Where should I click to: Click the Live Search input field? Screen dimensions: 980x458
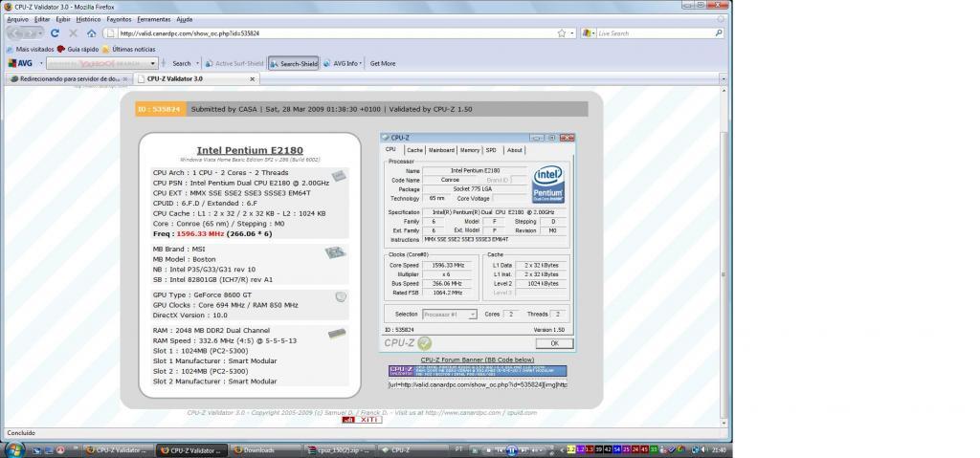pos(655,33)
